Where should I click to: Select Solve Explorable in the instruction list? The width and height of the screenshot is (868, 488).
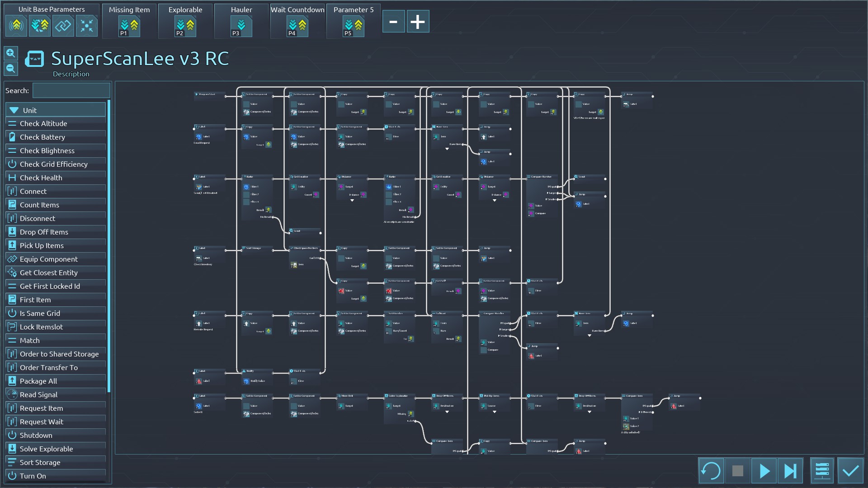tap(55, 449)
